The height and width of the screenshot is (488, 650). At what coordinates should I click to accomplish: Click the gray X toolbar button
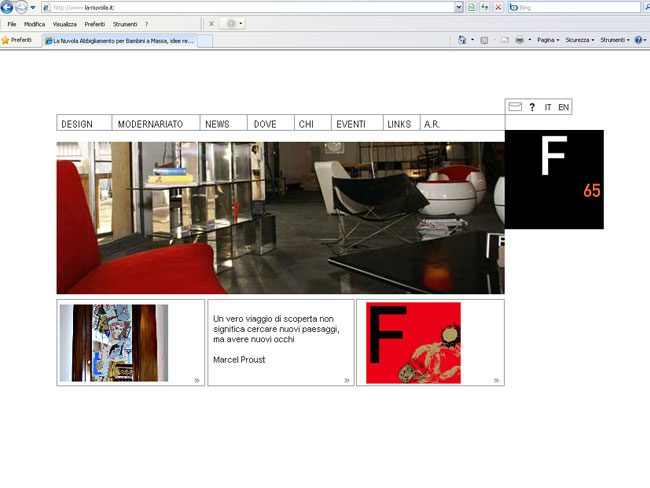coord(211,24)
